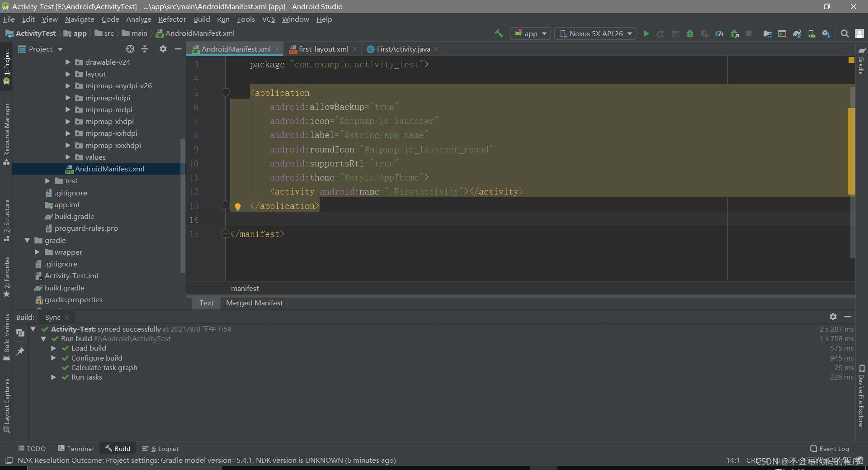
Task: Click Scroll from Source target icon in Project panel
Action: click(x=130, y=49)
